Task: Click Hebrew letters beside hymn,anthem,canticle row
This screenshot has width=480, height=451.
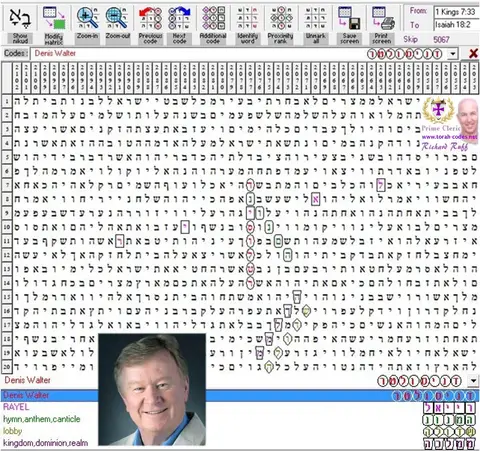Action: click(x=449, y=420)
